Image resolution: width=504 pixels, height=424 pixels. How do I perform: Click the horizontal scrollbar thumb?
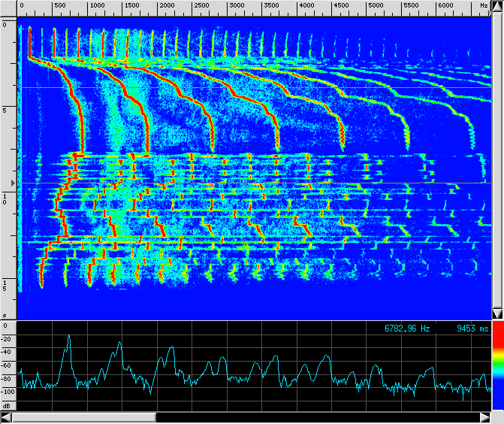[84, 416]
